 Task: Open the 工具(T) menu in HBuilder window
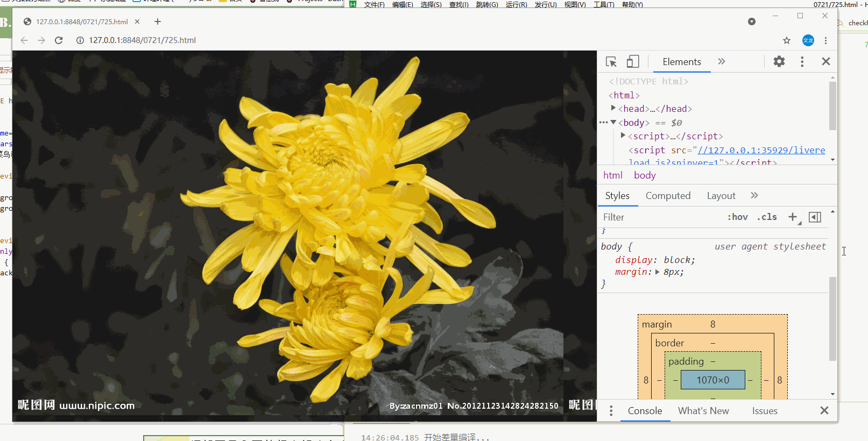tap(604, 5)
